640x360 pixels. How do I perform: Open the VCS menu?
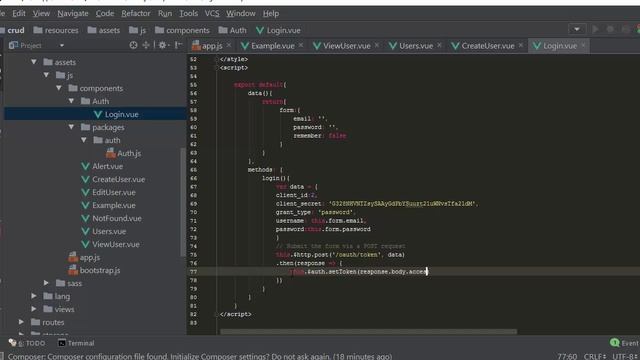(x=212, y=13)
